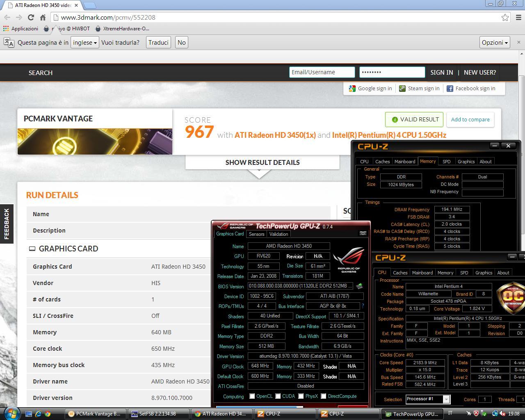The height and width of the screenshot is (420, 525).
Task: Open the HWBOT bookmark
Action: pyautogui.click(x=67, y=29)
